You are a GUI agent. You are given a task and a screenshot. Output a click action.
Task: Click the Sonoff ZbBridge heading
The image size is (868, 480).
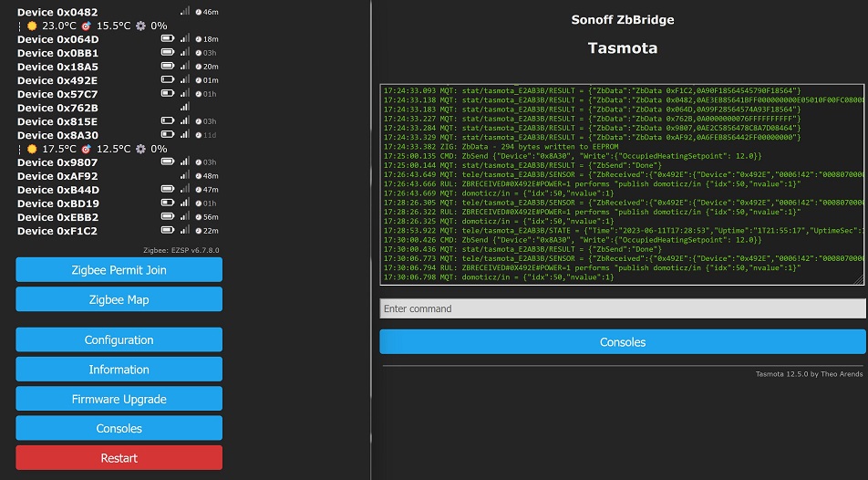623,20
